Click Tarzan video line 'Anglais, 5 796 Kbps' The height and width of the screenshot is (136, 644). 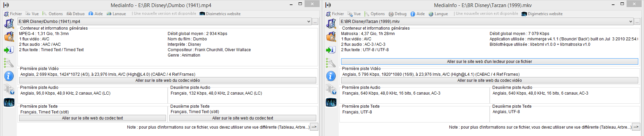coord(431,74)
